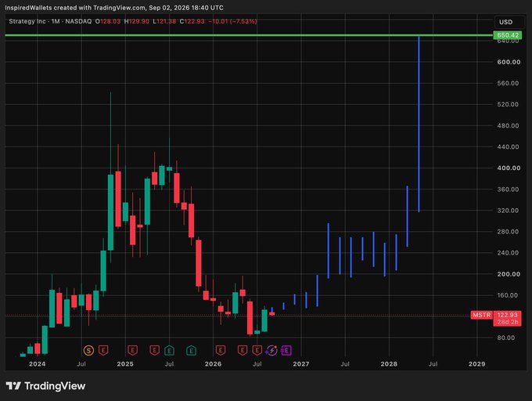Open the red earnings marker just after 2026
The height and width of the screenshot is (401, 532).
pos(221,350)
